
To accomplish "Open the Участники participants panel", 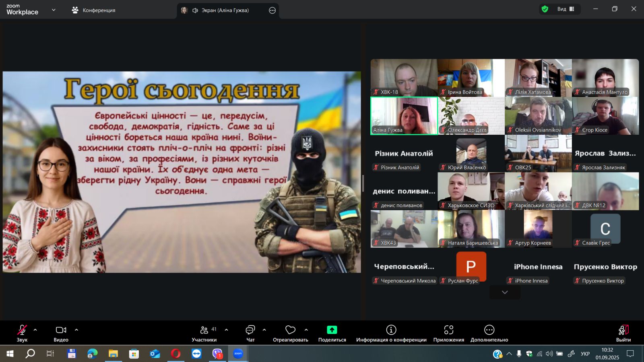I will 204,333.
